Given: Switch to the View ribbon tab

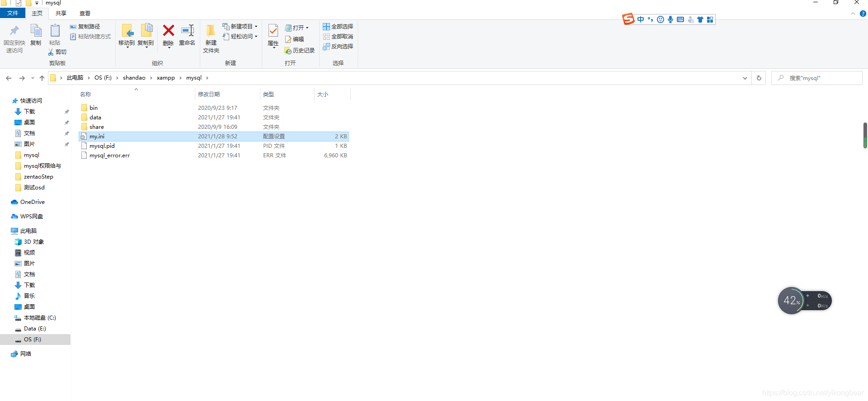Looking at the screenshot, I should (x=85, y=14).
